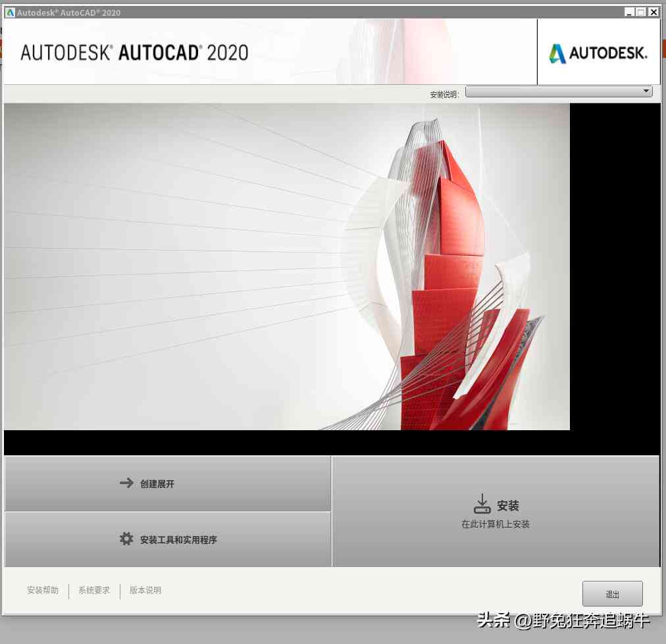
Task: Click the 在此计算机上安装 subtitle text
Action: (x=496, y=524)
